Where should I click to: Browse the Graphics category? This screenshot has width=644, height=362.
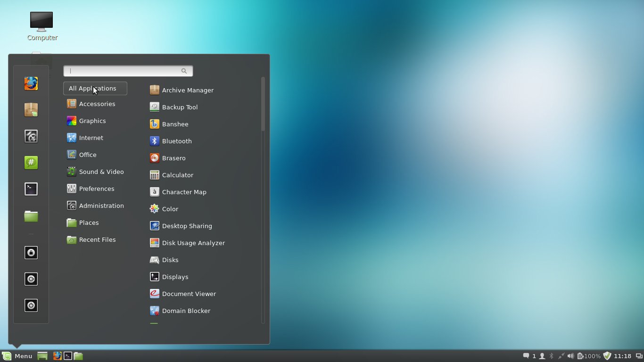[x=92, y=121]
